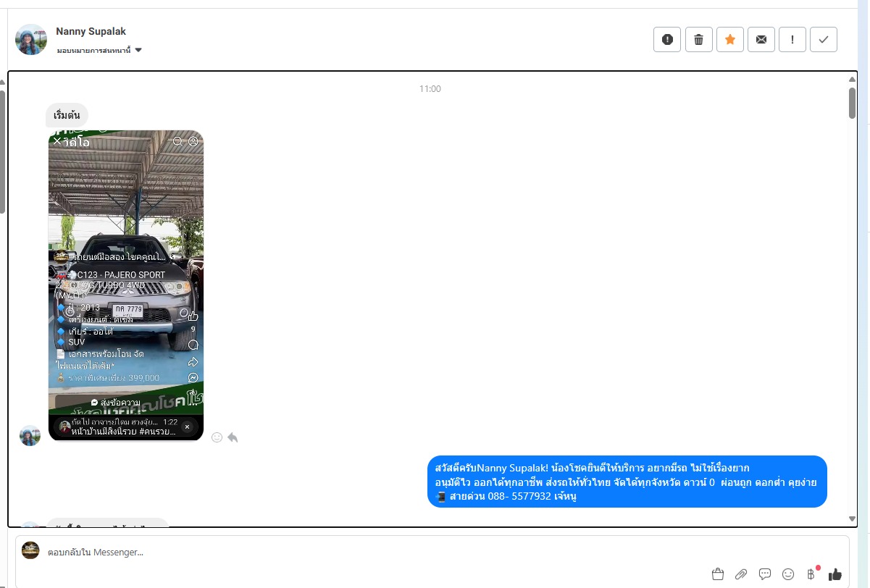Open the emoji picker in composer
870x588 pixels.
(x=788, y=574)
